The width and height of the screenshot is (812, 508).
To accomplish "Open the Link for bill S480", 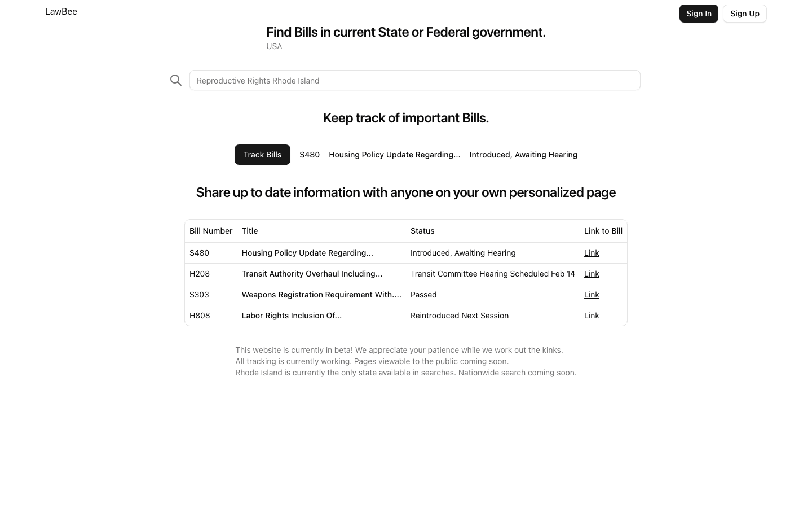I will (x=592, y=253).
